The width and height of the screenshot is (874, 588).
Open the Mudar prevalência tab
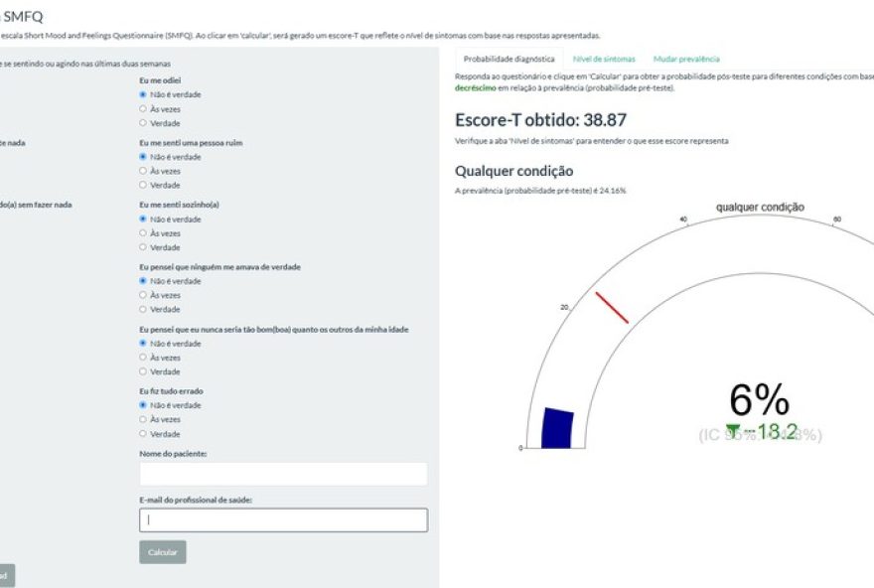pyautogui.click(x=688, y=59)
